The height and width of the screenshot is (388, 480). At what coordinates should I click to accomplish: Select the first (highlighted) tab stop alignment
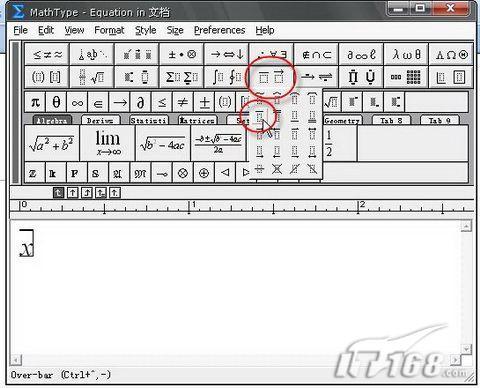[x=58, y=193]
